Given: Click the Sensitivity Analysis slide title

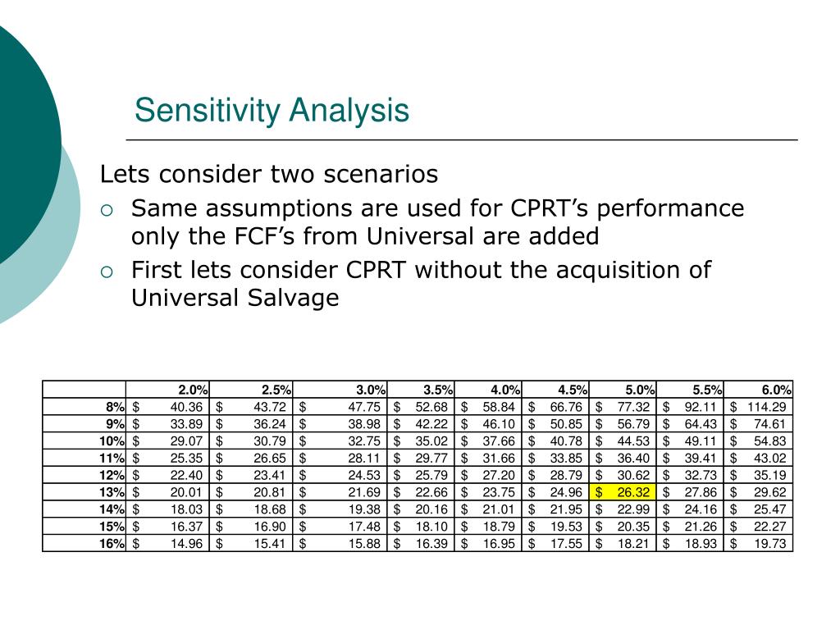Looking at the screenshot, I should (272, 111).
